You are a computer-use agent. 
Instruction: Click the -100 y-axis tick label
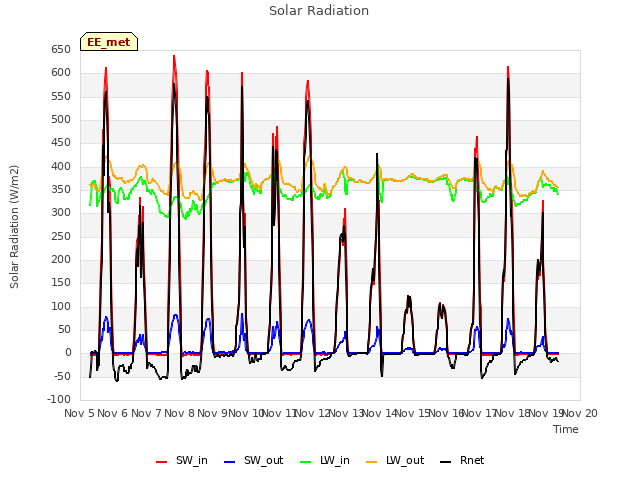[x=59, y=399]
